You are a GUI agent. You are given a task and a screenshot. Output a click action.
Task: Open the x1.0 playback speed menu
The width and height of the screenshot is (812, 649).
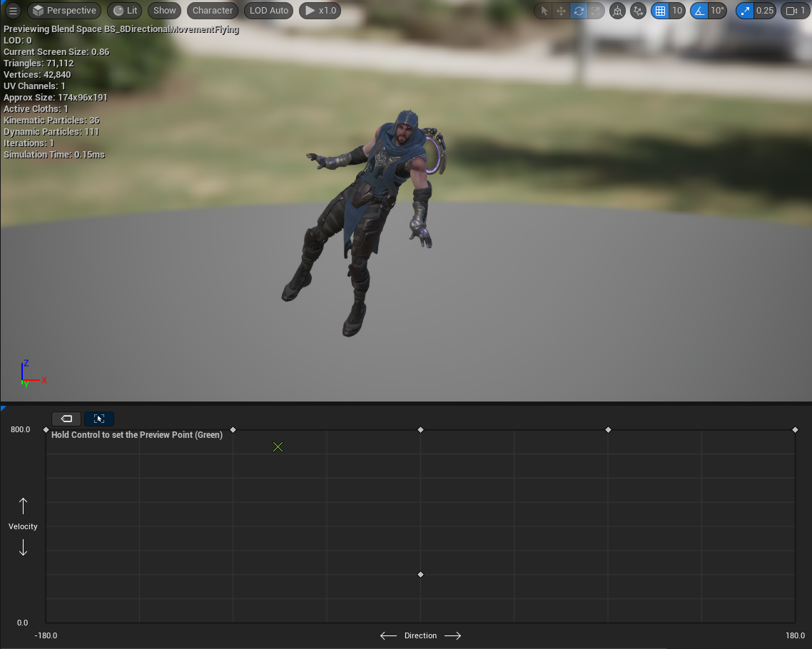click(320, 11)
